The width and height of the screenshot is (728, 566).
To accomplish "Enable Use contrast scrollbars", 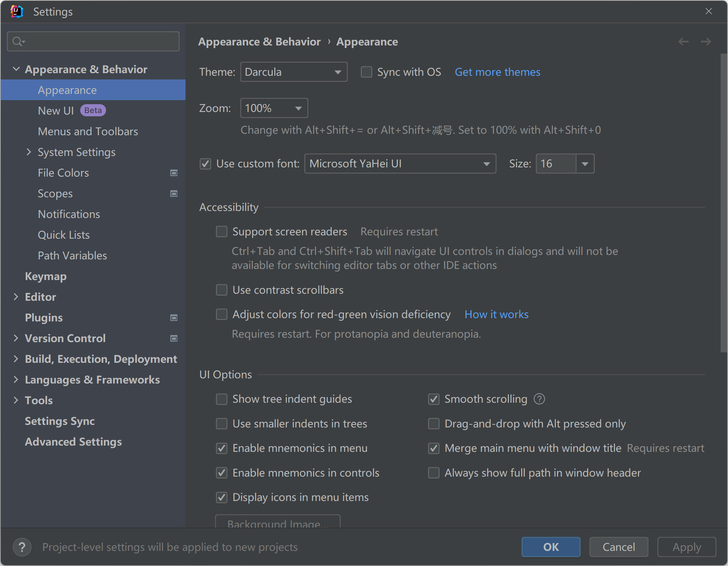I will click(222, 290).
